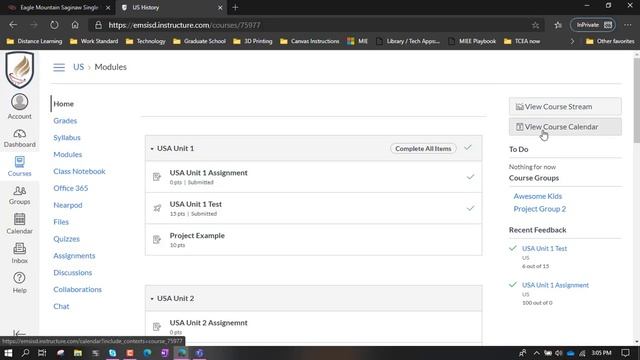Viewport: 640px width, 360px height.
Task: Click the school shield logo
Action: click(x=19, y=69)
